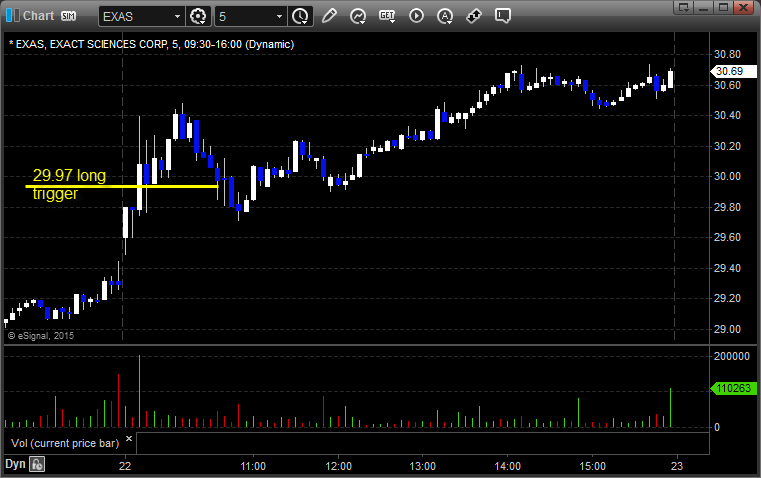This screenshot has height=478, width=761.
Task: Select the yellow 29.97 trigger line
Action: 122,186
